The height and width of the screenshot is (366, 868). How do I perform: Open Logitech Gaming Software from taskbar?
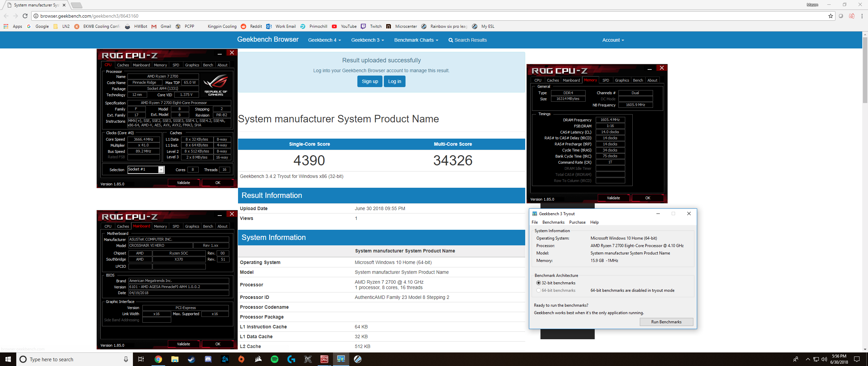coord(291,359)
